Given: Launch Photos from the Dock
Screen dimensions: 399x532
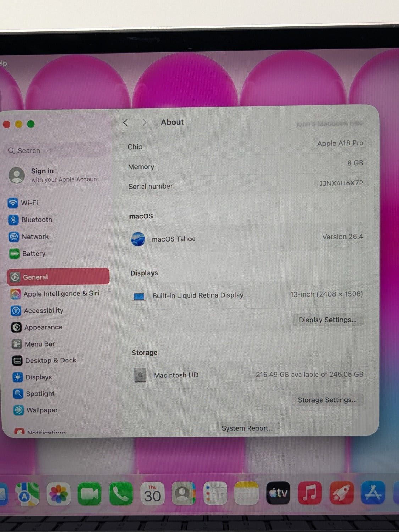Looking at the screenshot, I should point(59,494).
